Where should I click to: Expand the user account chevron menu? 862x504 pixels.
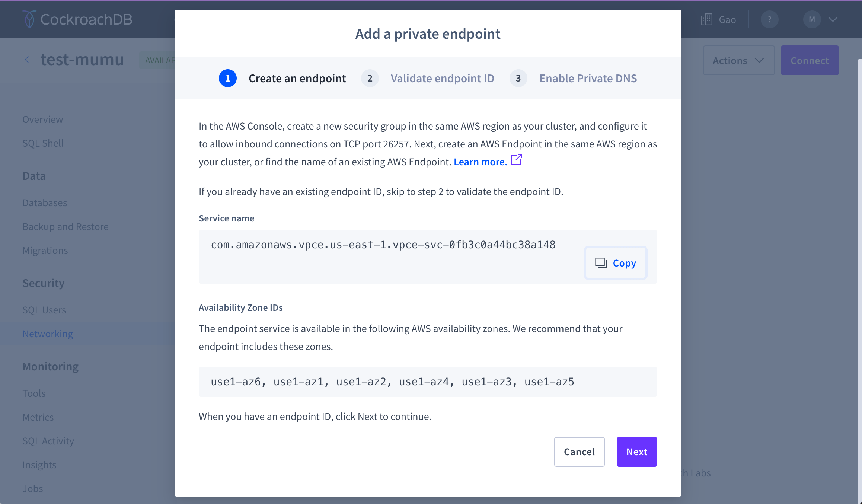(833, 19)
